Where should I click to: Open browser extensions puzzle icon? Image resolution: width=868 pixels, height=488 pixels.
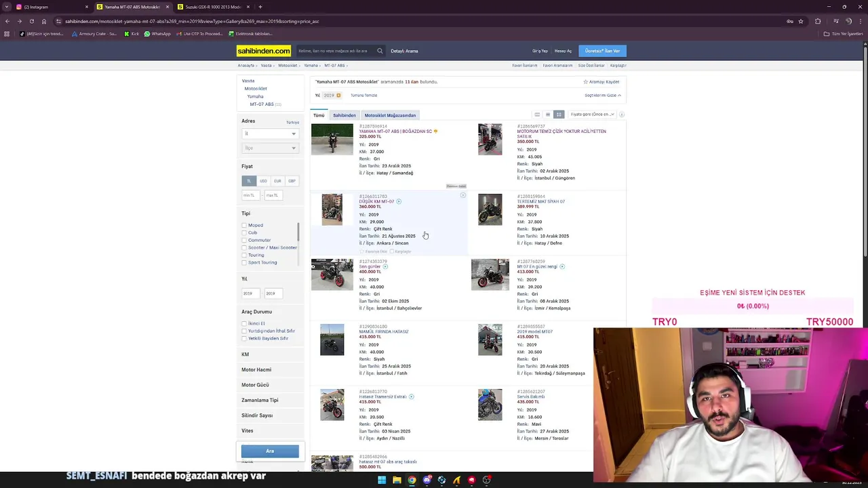tap(818, 21)
